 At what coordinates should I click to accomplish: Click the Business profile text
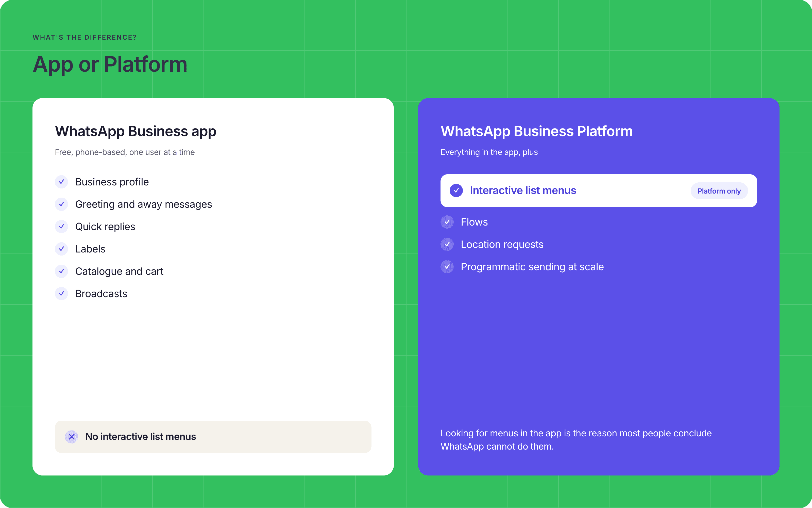(112, 182)
